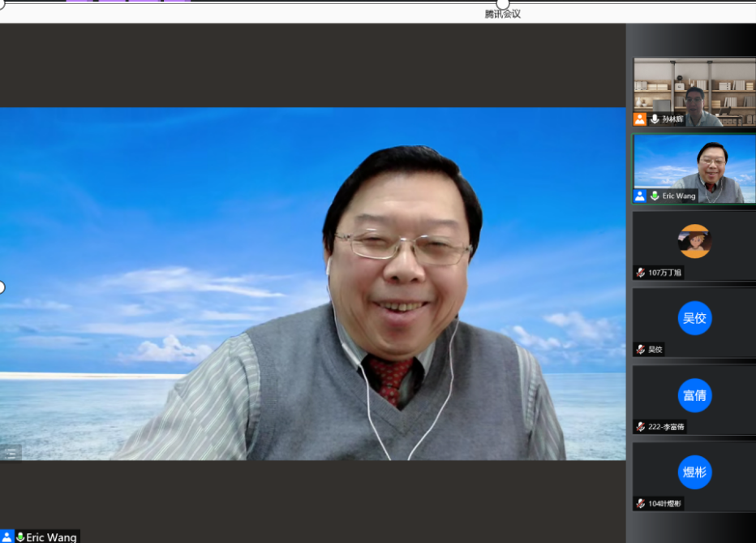Click Eric Wang's main speaker video
756x543 pixels.
[312, 284]
